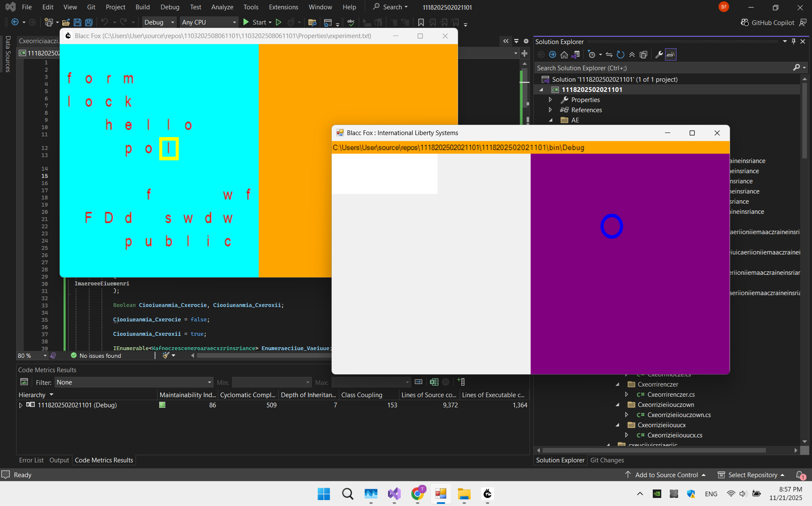
Task: Click the GitHub Copilot button
Action: [x=767, y=22]
